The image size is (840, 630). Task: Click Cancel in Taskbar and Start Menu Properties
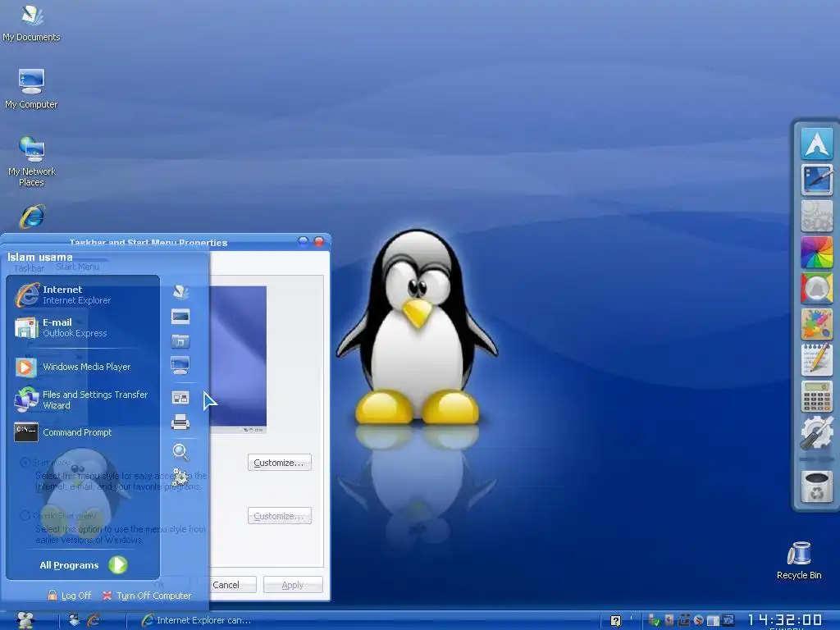(x=226, y=585)
